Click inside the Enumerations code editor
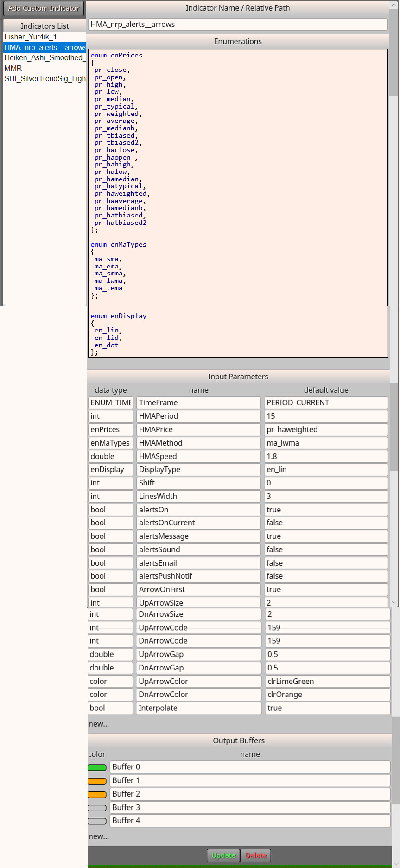 click(x=238, y=203)
